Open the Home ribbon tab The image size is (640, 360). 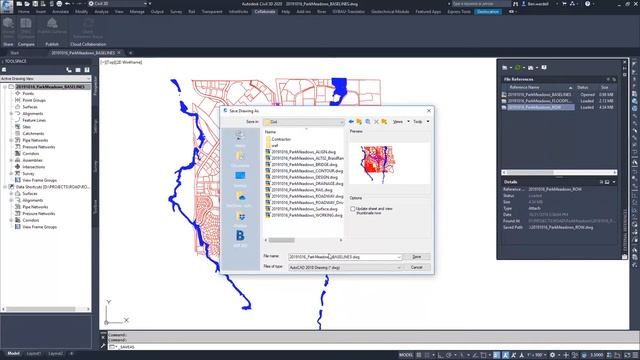click(24, 12)
